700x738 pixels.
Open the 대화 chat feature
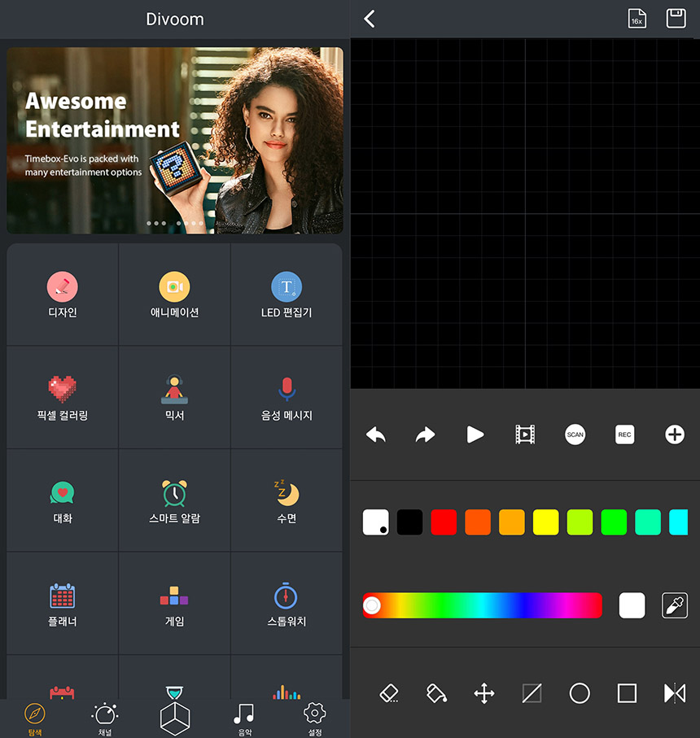[62, 500]
